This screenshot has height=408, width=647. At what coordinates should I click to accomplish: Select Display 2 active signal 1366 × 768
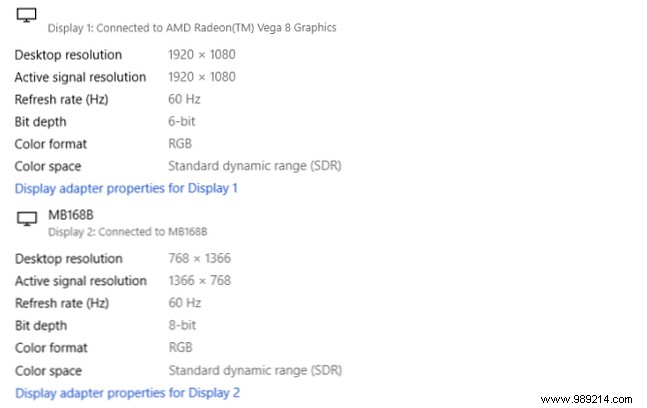(x=200, y=281)
